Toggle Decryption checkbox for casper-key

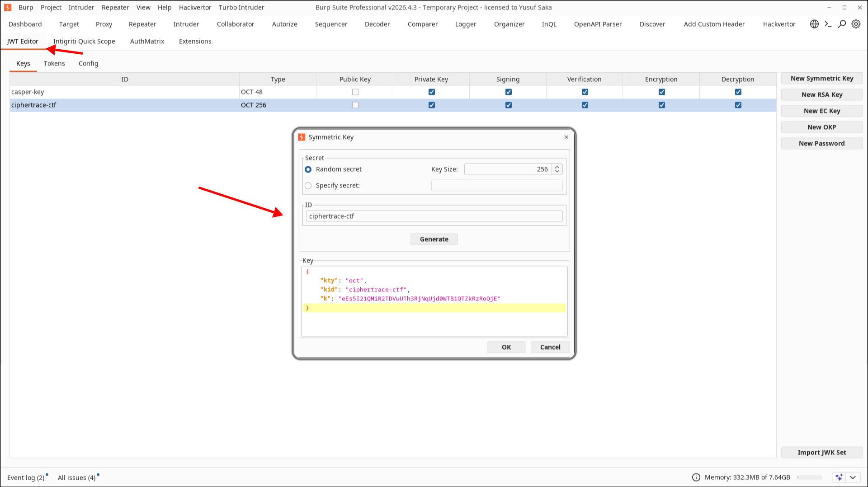[x=738, y=92]
